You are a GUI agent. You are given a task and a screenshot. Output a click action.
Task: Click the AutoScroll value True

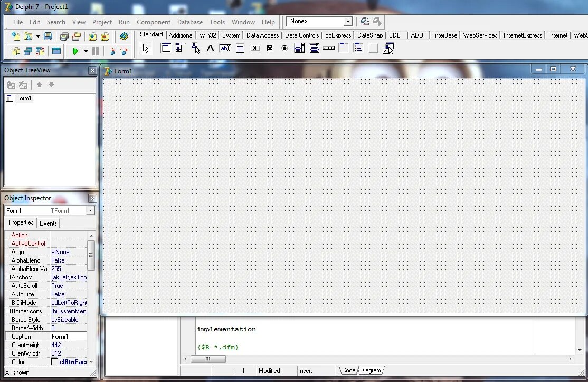69,286
